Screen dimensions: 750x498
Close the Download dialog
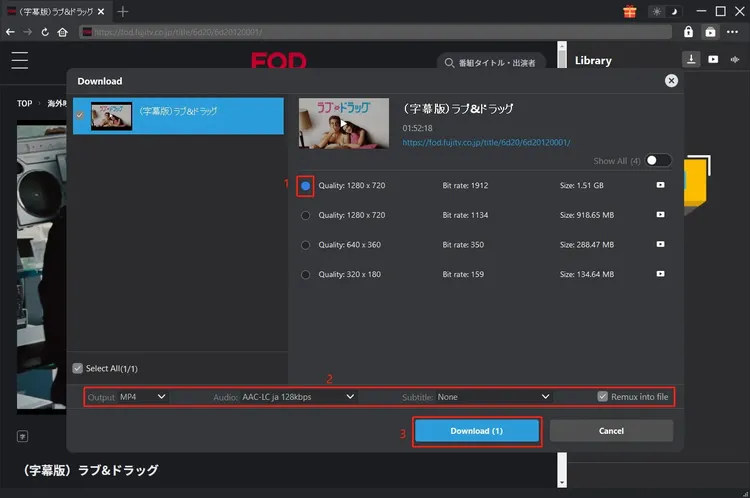pyautogui.click(x=671, y=81)
